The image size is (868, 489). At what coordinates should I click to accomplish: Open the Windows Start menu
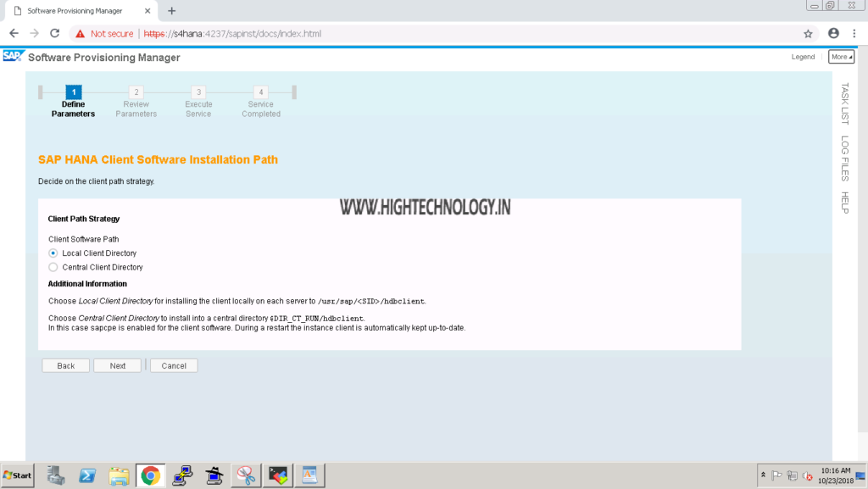(18, 475)
